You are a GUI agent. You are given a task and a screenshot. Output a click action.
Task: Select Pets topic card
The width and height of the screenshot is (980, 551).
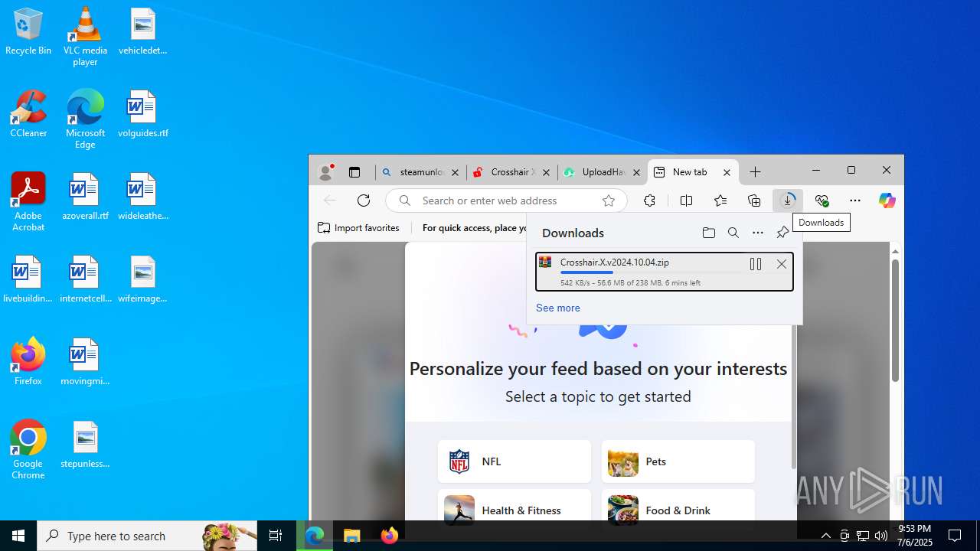pos(678,461)
